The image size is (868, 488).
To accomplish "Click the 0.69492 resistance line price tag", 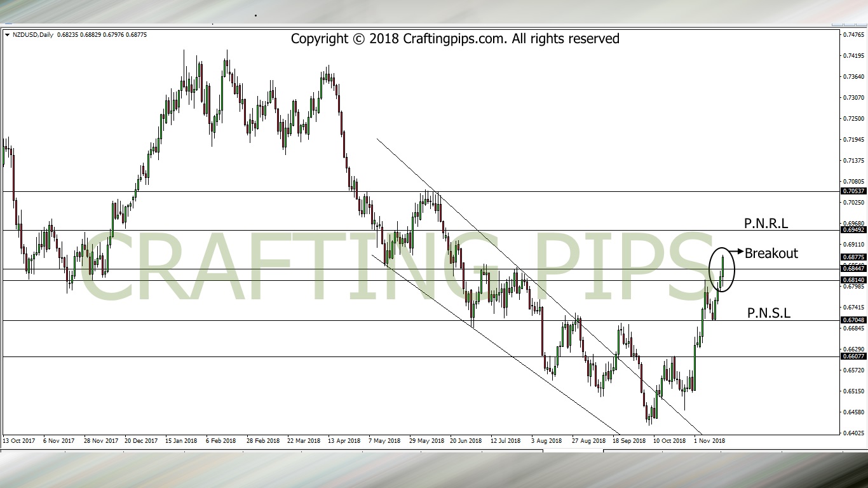I will pos(853,230).
